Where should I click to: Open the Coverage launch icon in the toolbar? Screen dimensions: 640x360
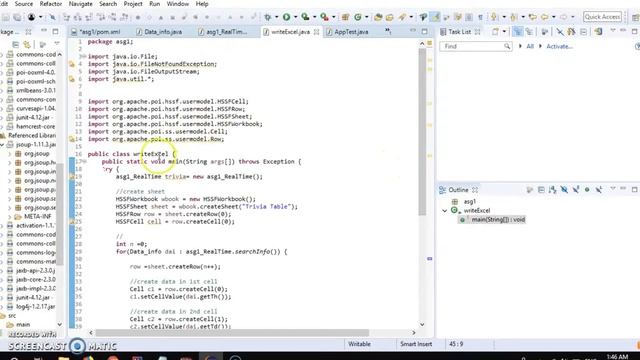pos(305,17)
